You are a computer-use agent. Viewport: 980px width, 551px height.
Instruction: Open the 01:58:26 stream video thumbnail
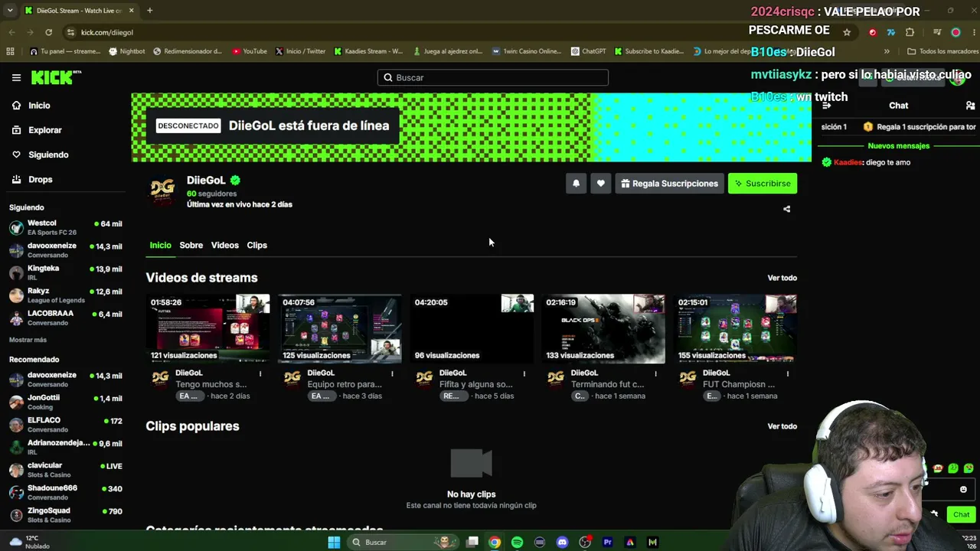click(x=208, y=328)
